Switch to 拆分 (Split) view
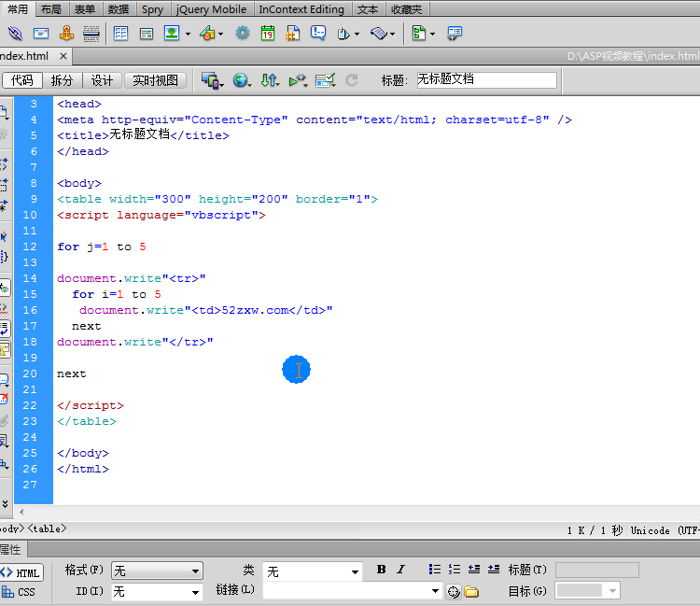The image size is (700, 606). pyautogui.click(x=62, y=80)
